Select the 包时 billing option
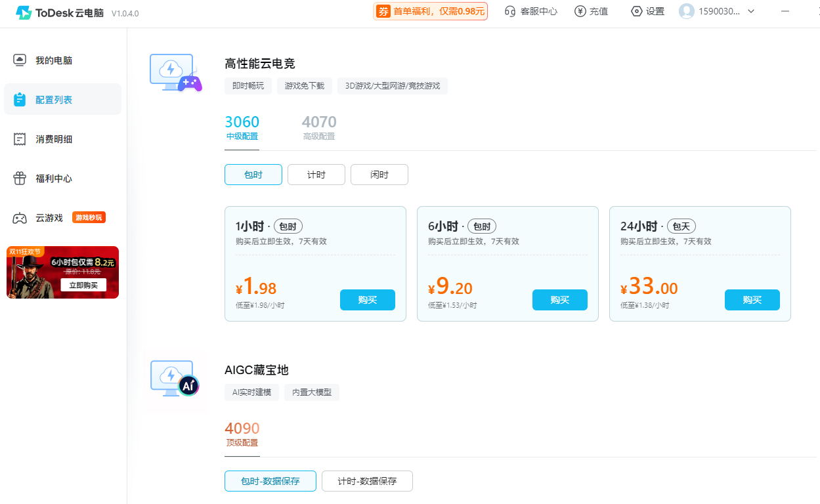 point(253,175)
